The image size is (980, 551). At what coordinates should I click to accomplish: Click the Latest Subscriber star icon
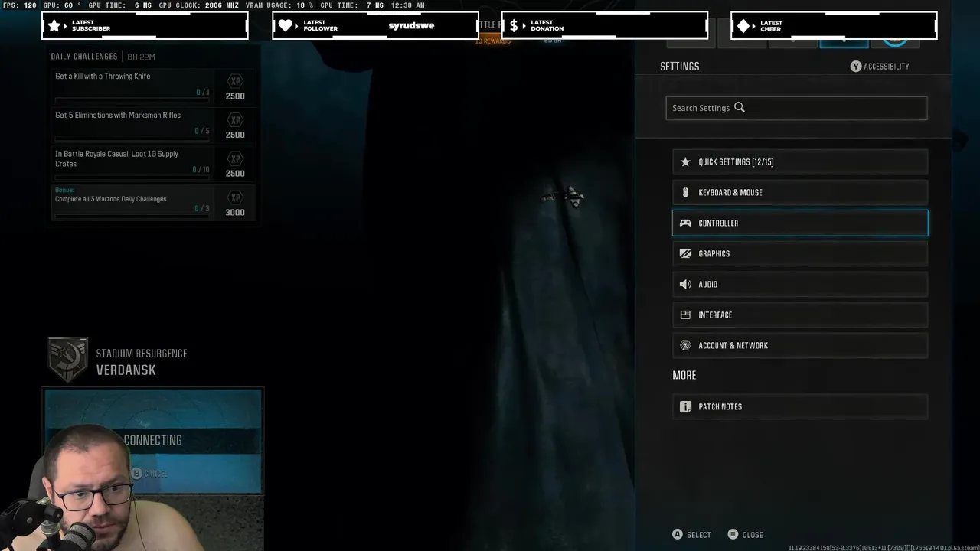54,25
